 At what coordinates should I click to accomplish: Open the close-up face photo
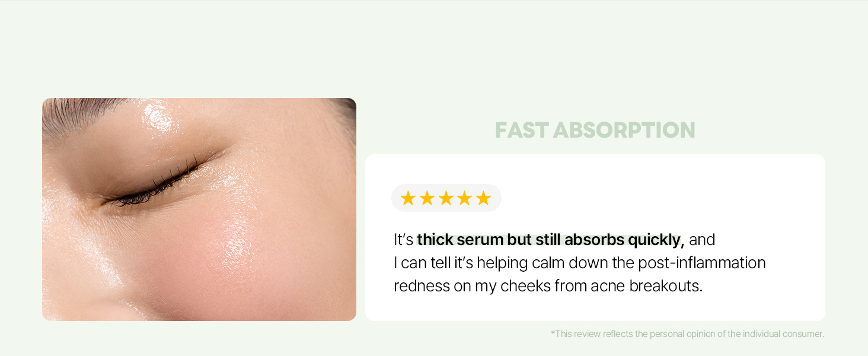(x=199, y=209)
